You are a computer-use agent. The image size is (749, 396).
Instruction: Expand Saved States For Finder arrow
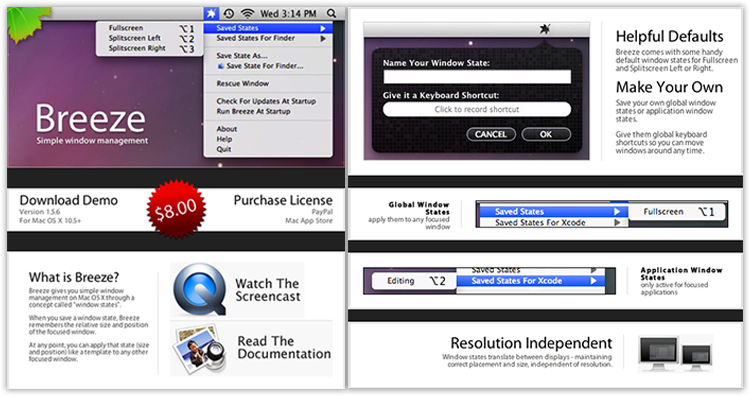coord(323,38)
